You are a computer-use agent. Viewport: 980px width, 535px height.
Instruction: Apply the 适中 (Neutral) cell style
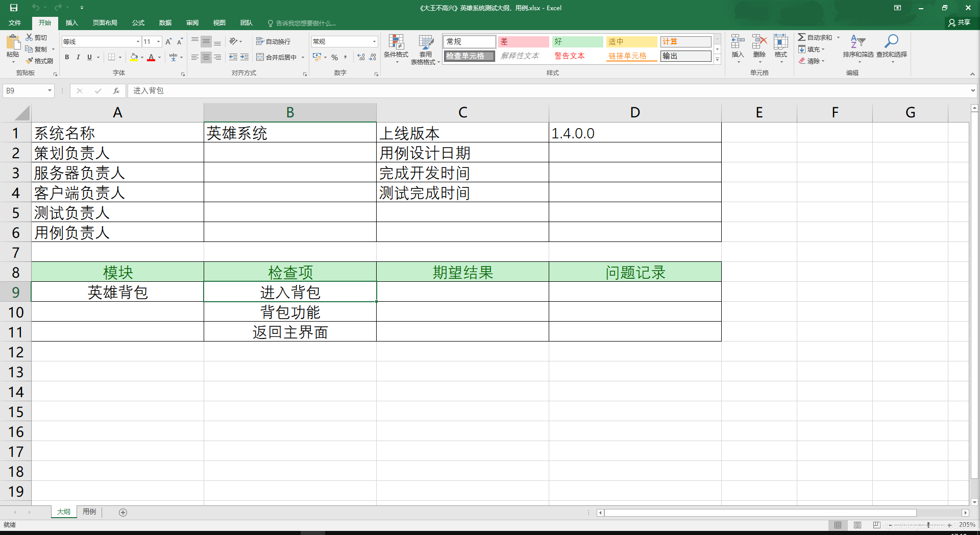pos(632,41)
